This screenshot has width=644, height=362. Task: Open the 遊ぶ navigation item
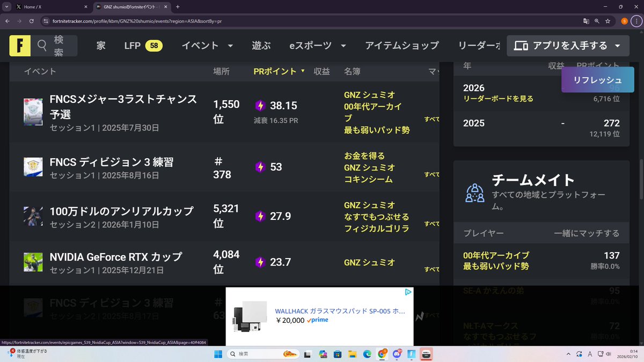pyautogui.click(x=261, y=46)
